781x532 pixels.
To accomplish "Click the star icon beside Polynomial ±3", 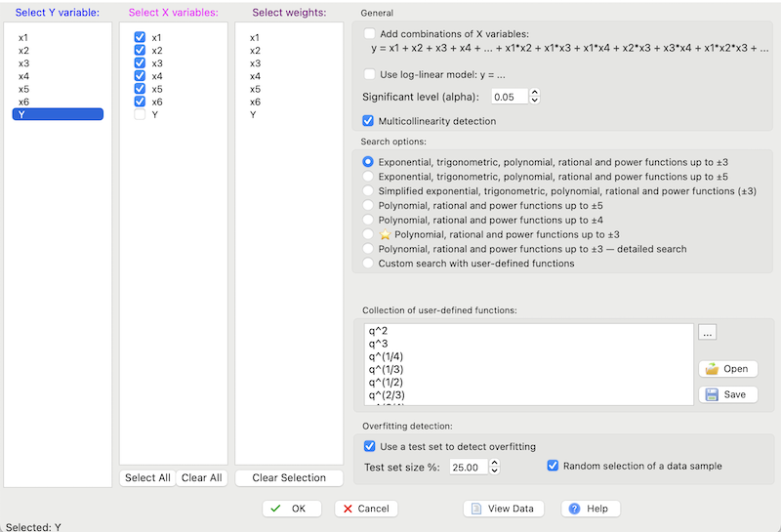I will click(x=385, y=234).
